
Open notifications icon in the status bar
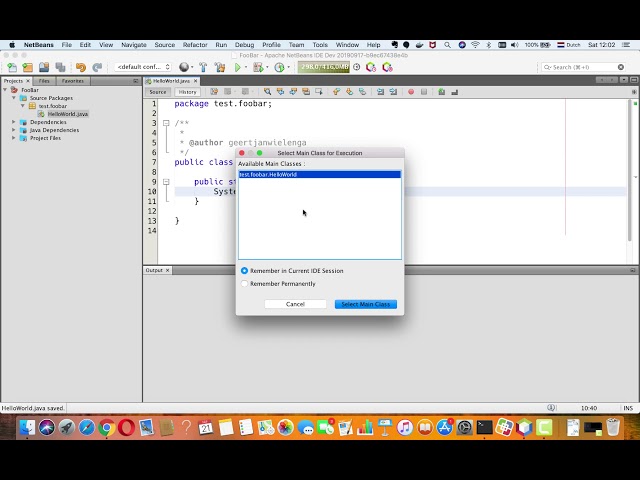point(551,408)
